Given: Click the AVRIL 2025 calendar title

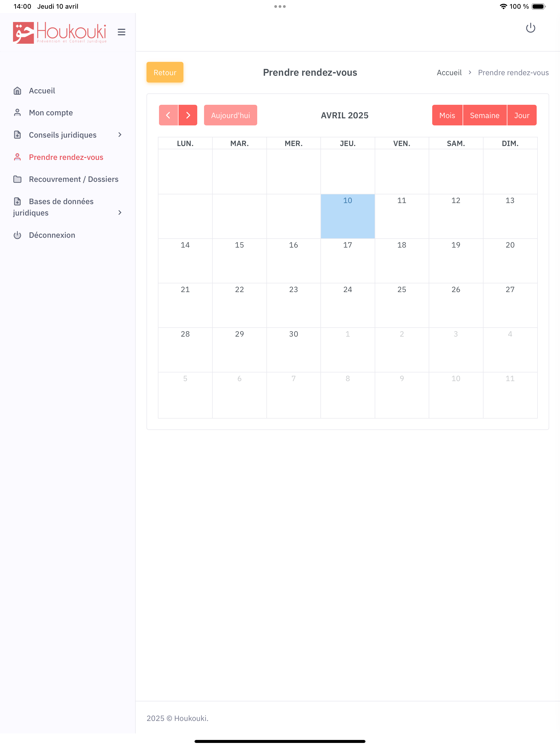Looking at the screenshot, I should pos(345,115).
